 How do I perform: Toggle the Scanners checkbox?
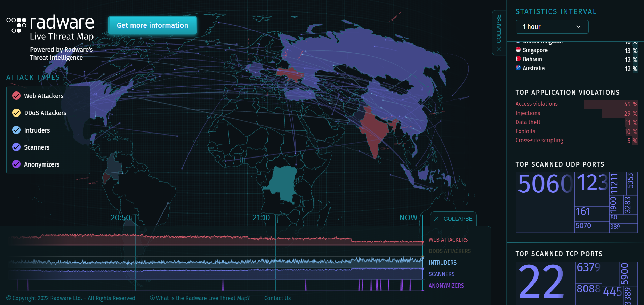coord(16,147)
